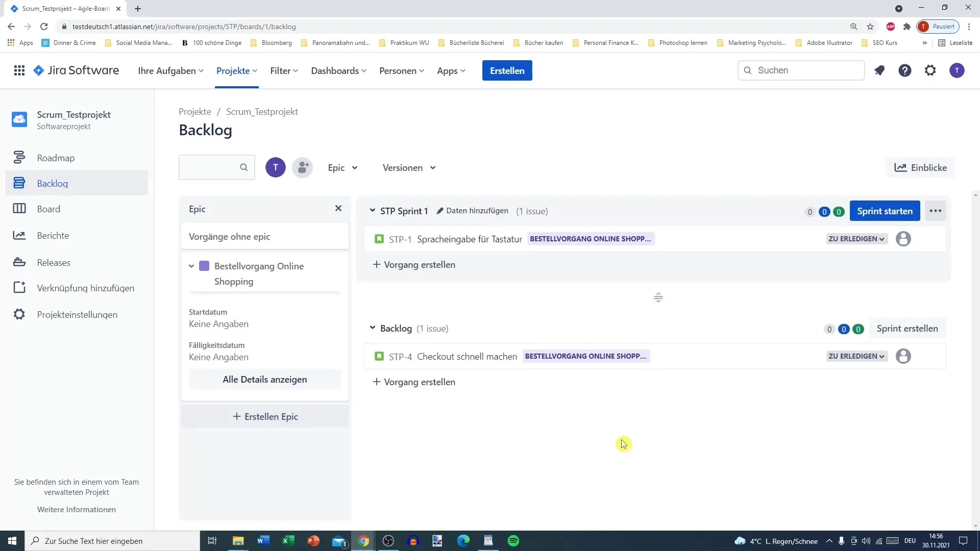The height and width of the screenshot is (551, 980).
Task: Click the Roadmap sidebar navigation icon
Action: (19, 158)
